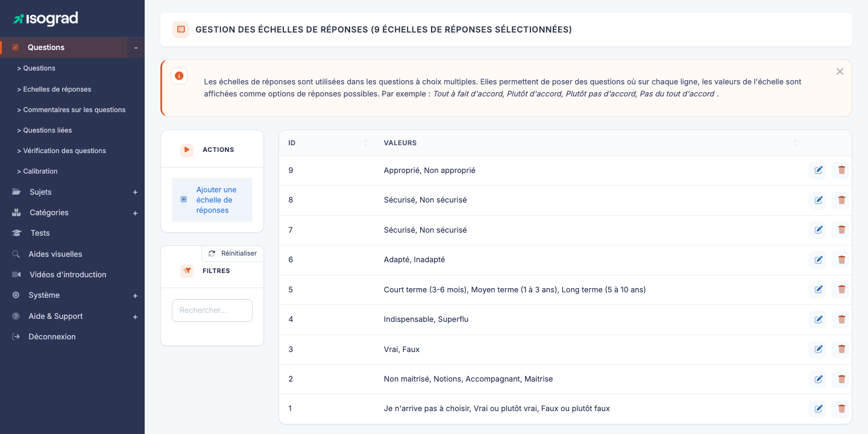Screen dimensions: 868x434
Task: Click the Filtres funnel icon
Action: [187, 271]
